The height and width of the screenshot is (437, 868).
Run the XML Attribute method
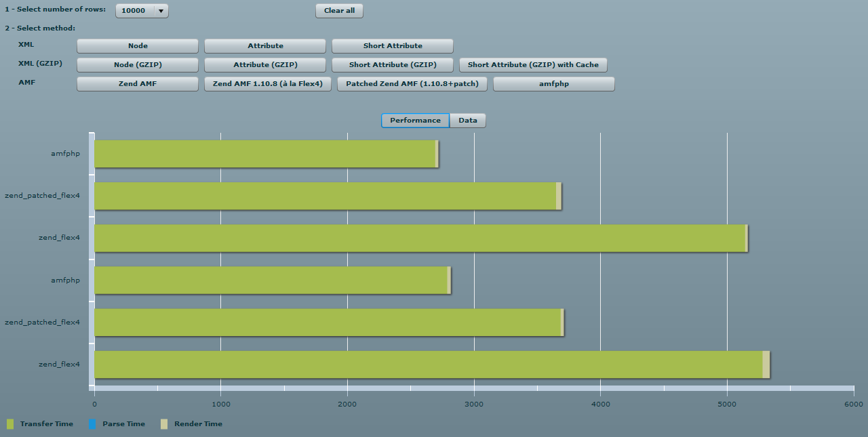tap(265, 46)
